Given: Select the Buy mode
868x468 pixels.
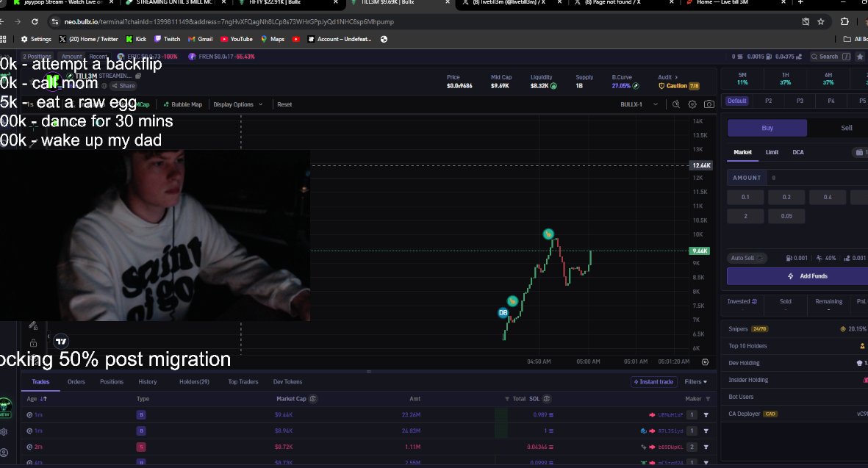Looking at the screenshot, I should (x=767, y=128).
